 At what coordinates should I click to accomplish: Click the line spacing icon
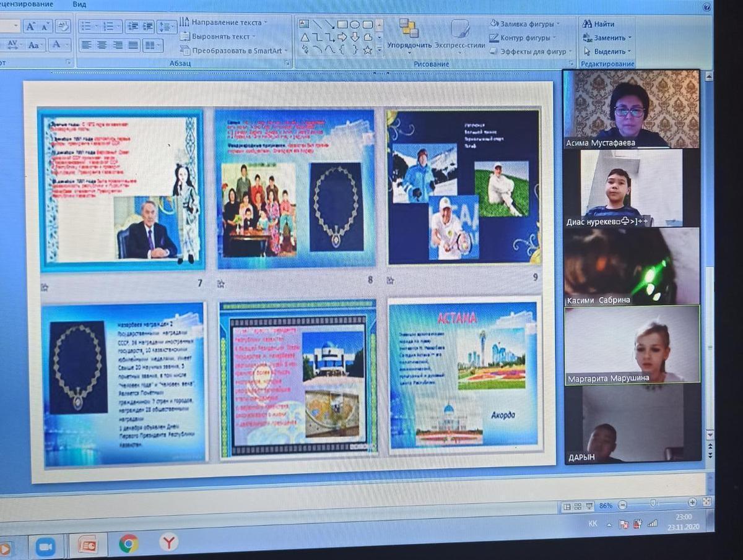[x=166, y=27]
